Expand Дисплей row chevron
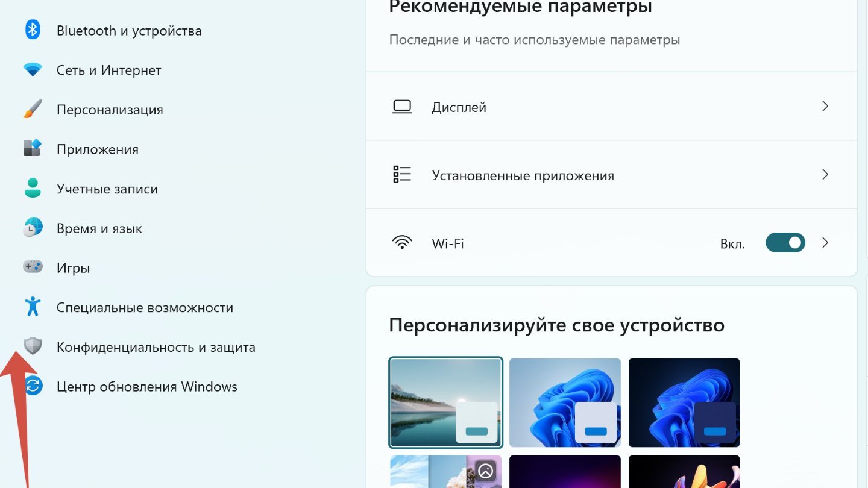Screen dimensions: 868x488 [x=825, y=107]
